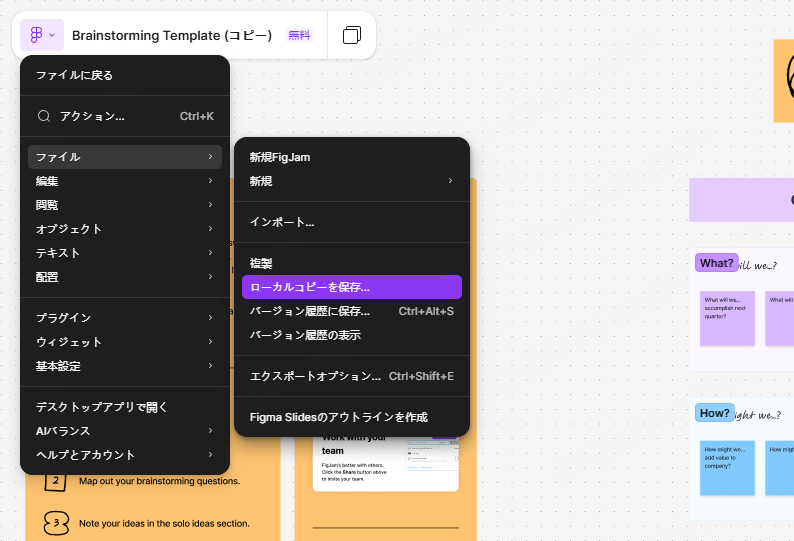This screenshot has width=794, height=541.
Task: Click 'Map out your brainstorming questions.' text
Action: [x=160, y=481]
